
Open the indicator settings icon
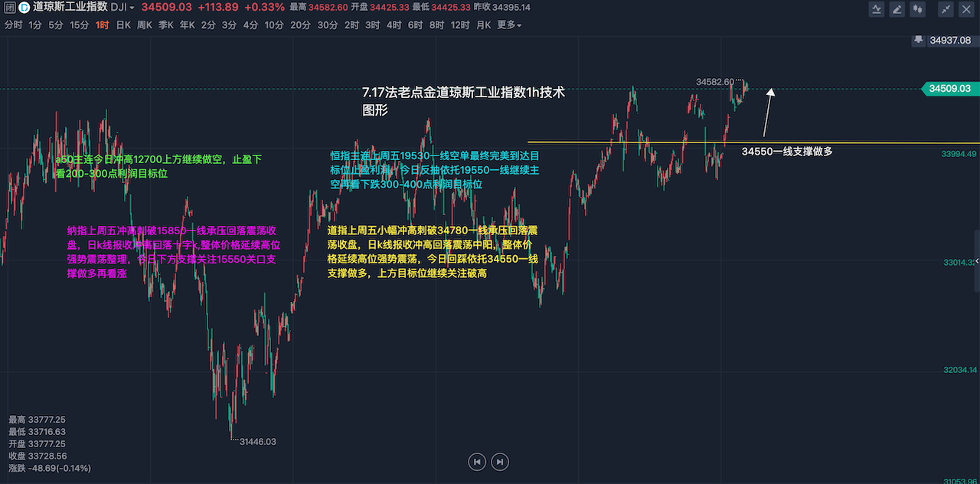pyautogui.click(x=877, y=9)
